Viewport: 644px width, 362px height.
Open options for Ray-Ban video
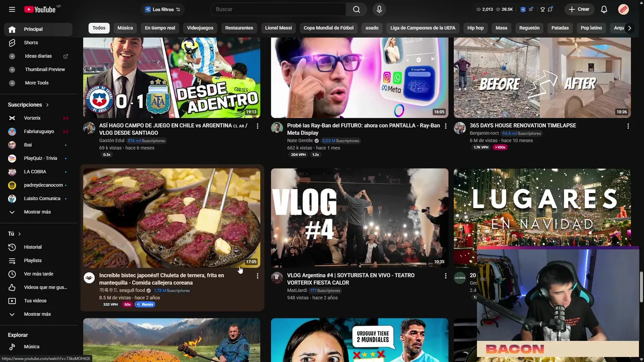[x=445, y=126]
